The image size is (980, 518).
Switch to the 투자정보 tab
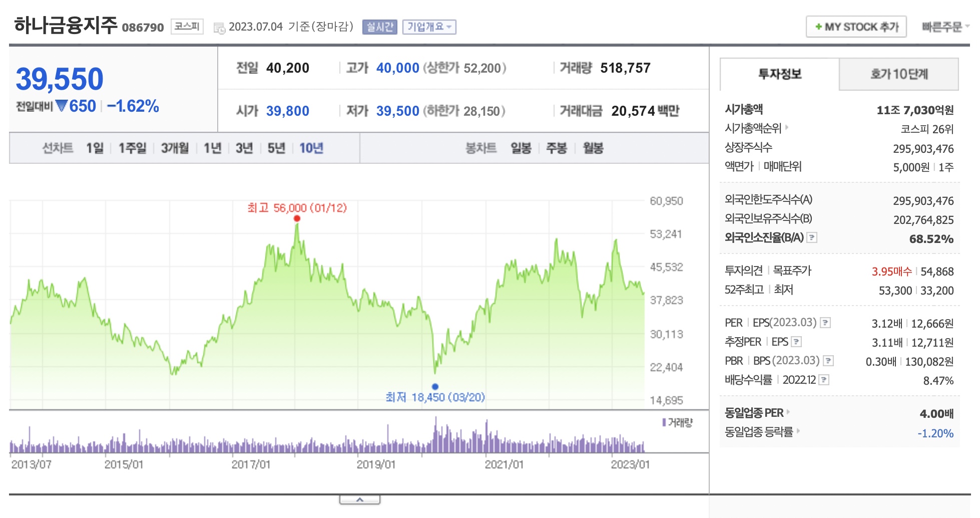[780, 74]
